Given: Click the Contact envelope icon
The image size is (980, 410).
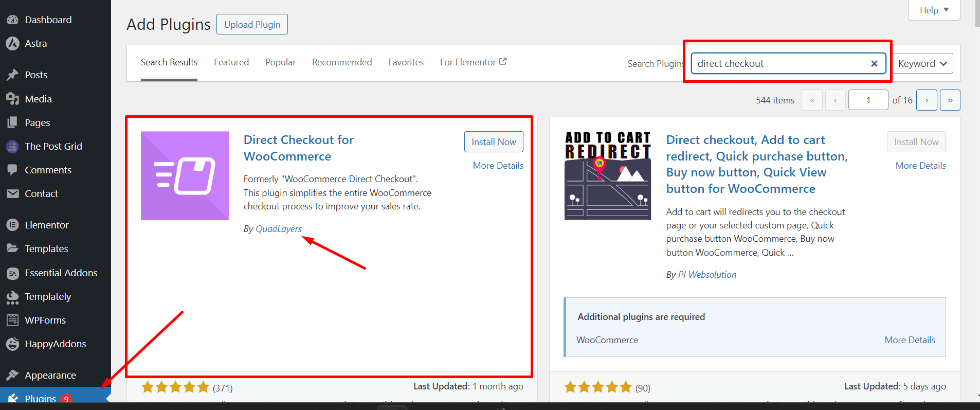Looking at the screenshot, I should (x=12, y=194).
